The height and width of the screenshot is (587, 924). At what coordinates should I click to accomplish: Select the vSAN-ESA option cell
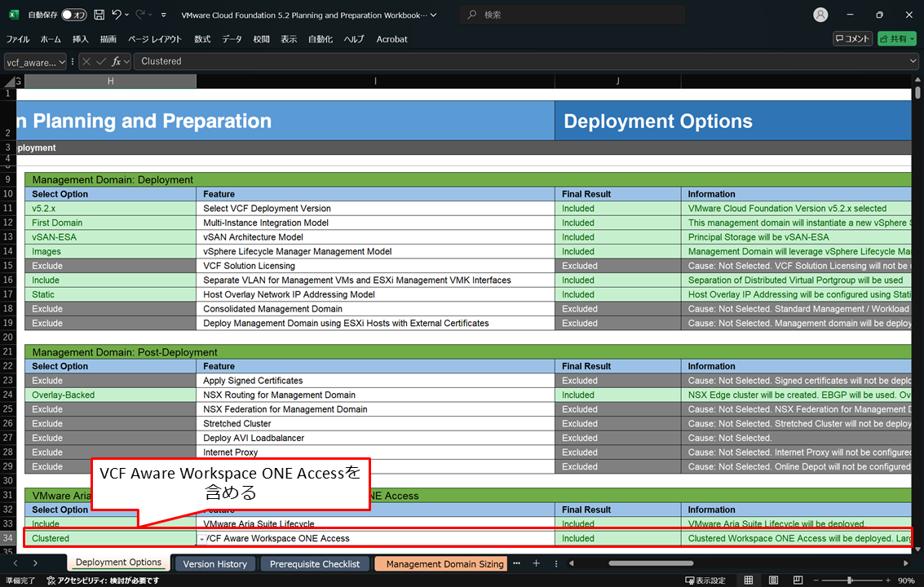pyautogui.click(x=110, y=237)
